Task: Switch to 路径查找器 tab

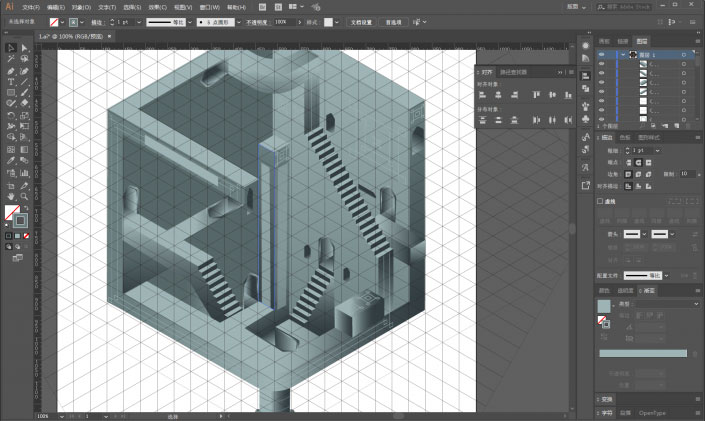Action: pos(513,72)
